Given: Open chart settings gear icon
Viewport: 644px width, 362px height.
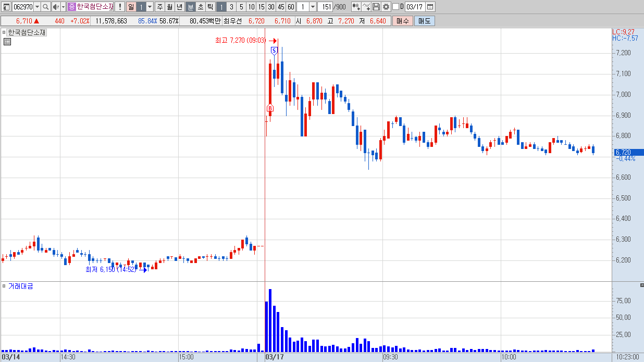Looking at the screenshot, I should point(386,7).
